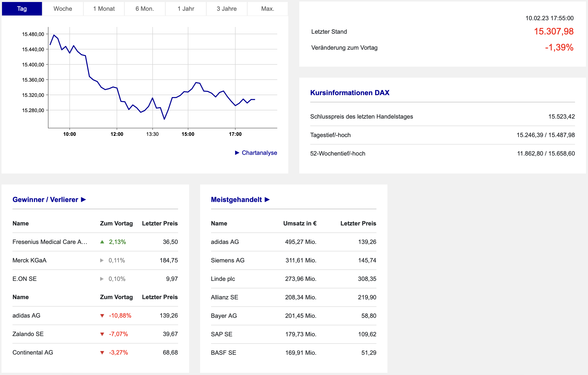588x375 pixels.
Task: Click red down arrow beside Zalando SE
Action: click(x=102, y=334)
